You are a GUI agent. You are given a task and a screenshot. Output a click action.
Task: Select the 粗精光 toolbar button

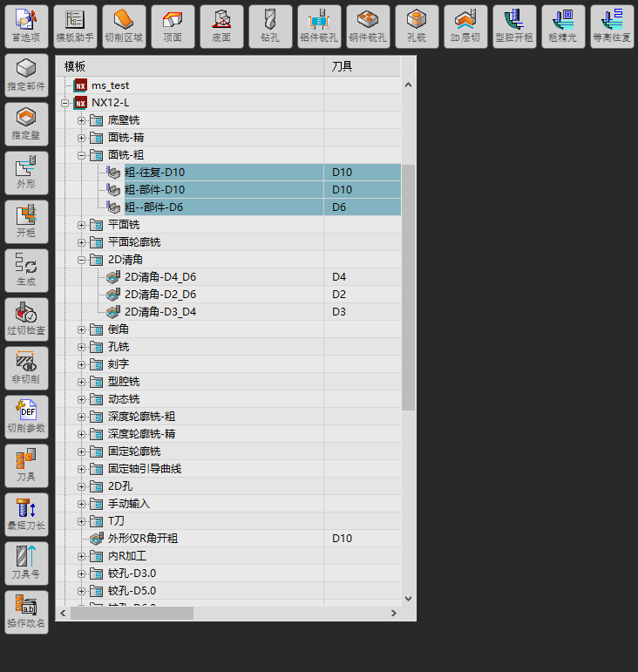pos(563,26)
